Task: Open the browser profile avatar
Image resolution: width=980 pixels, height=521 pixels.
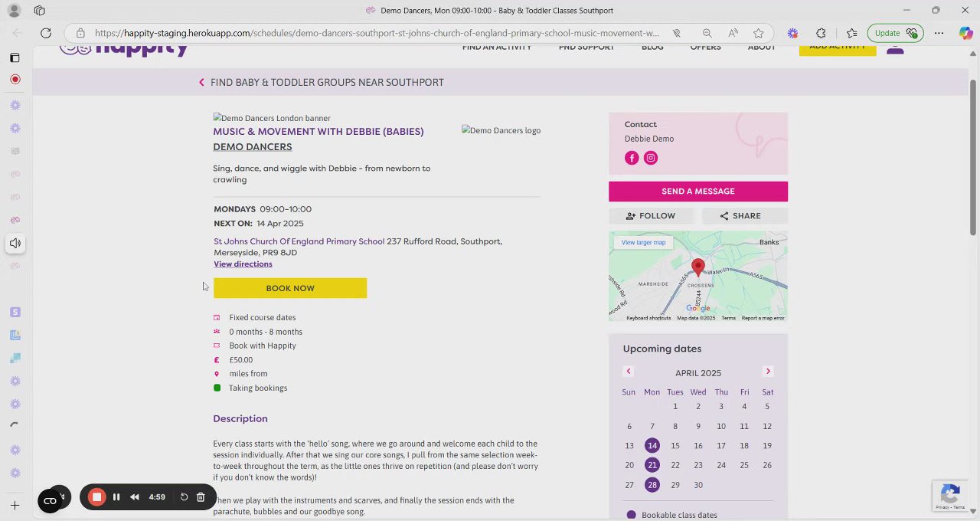Action: point(14,11)
